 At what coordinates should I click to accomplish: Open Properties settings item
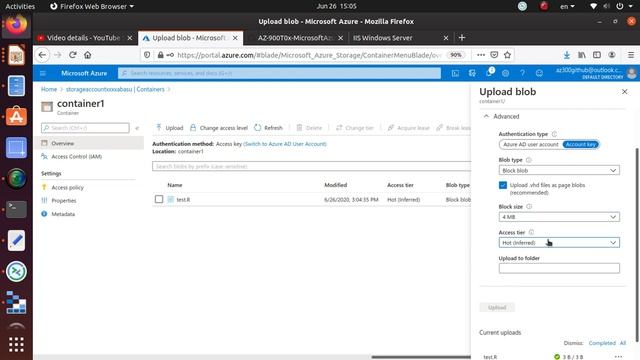pyautogui.click(x=64, y=200)
